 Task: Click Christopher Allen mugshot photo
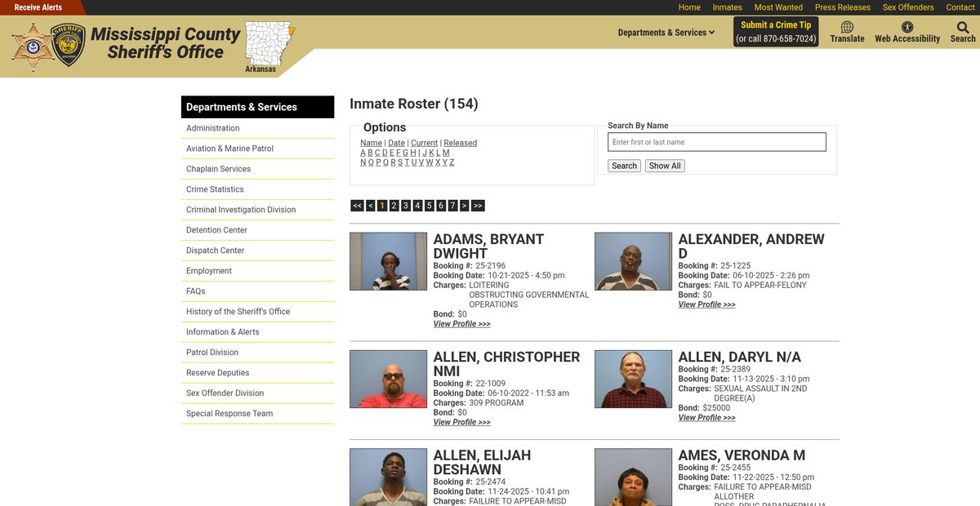tap(388, 379)
